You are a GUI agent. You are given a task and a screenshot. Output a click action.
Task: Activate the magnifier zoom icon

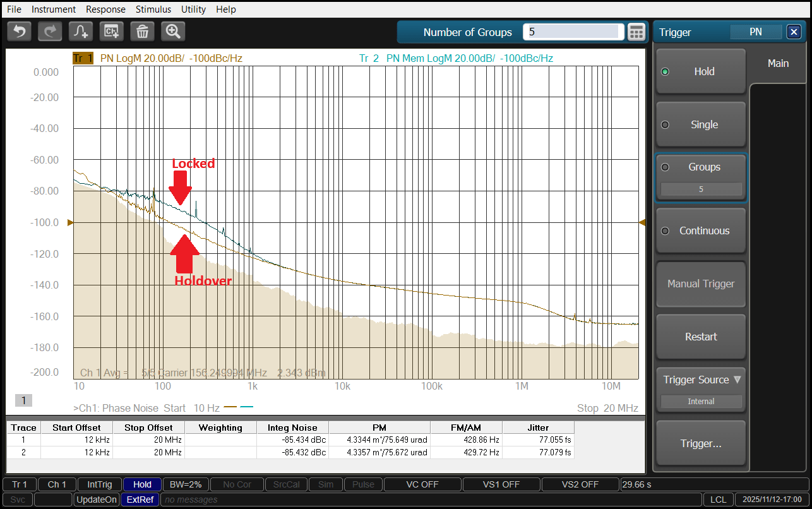(x=173, y=31)
